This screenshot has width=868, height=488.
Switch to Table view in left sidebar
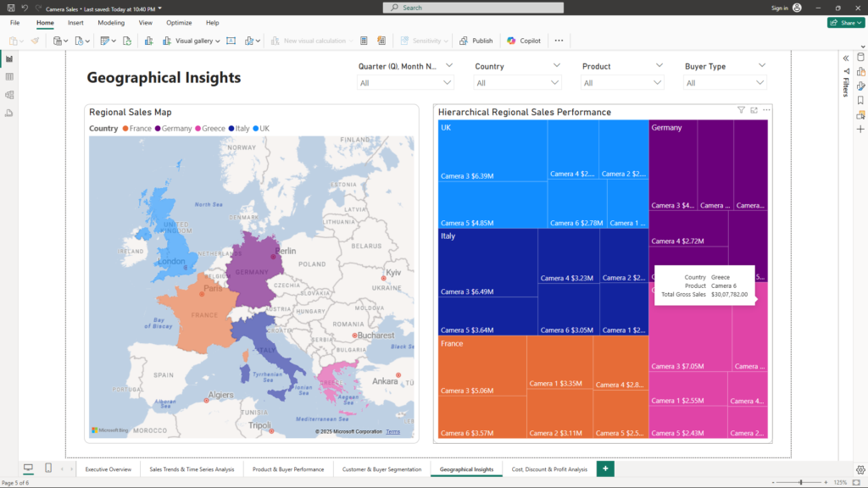pos(9,76)
